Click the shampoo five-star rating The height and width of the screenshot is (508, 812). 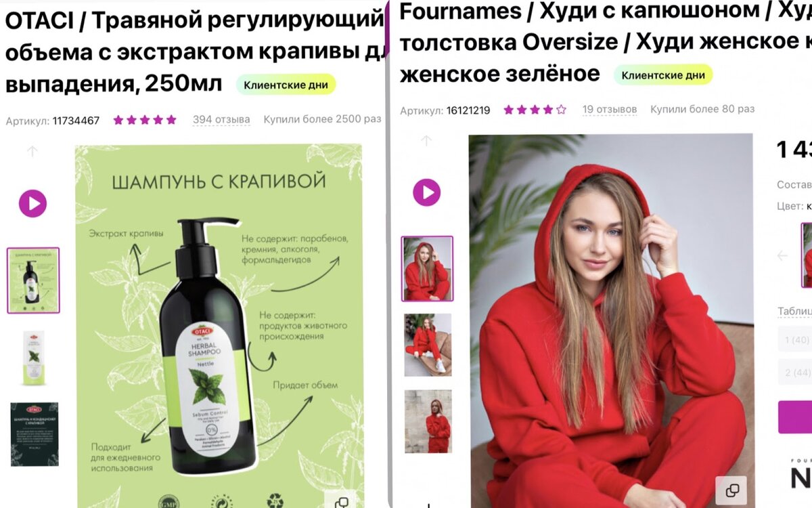click(x=145, y=120)
